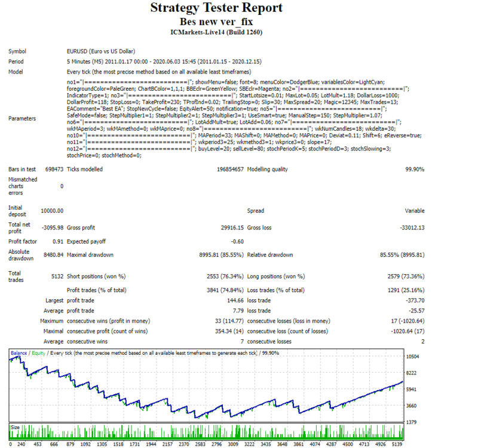Image resolution: width=481 pixels, height=448 pixels.
Task: Click the Every tick model description
Action: click(x=159, y=72)
